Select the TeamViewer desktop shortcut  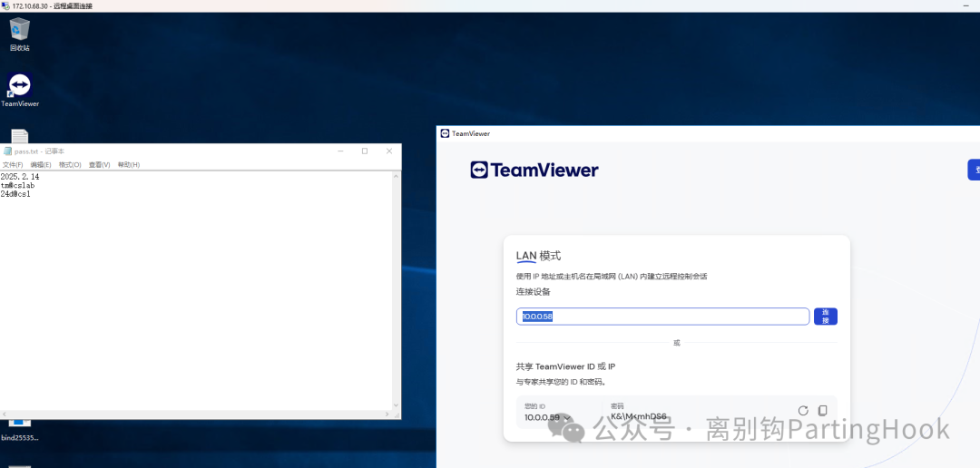point(20,90)
